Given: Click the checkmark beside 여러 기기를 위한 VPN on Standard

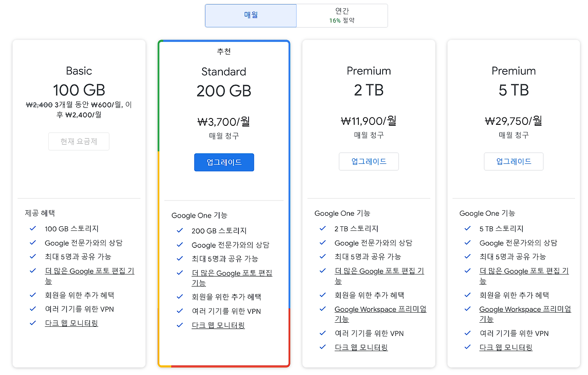Looking at the screenshot, I should point(179,311).
